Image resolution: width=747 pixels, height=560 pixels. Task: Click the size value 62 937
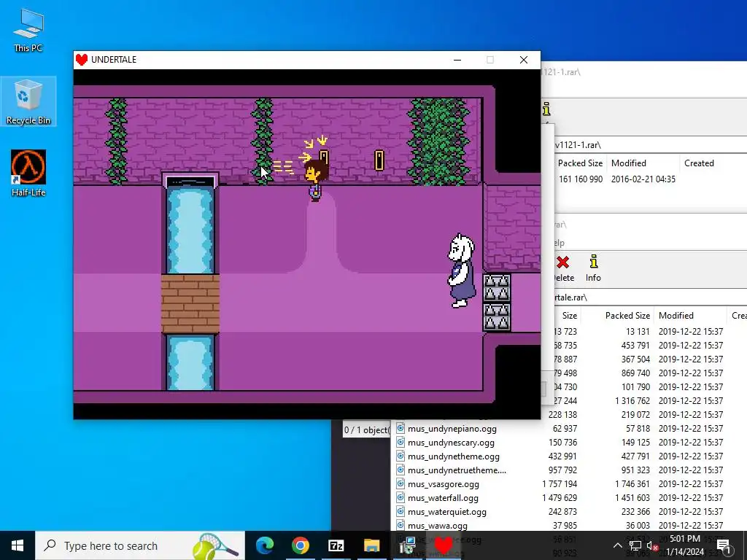(x=562, y=428)
